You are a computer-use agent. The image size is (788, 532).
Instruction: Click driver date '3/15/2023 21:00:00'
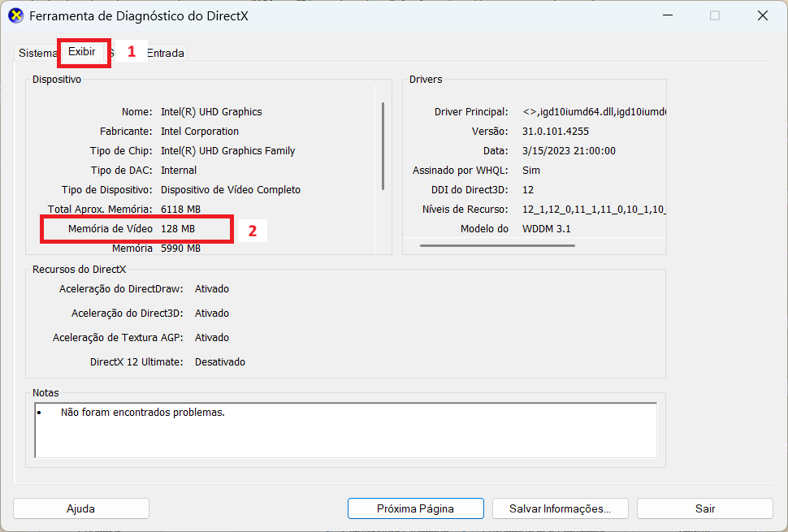(569, 151)
